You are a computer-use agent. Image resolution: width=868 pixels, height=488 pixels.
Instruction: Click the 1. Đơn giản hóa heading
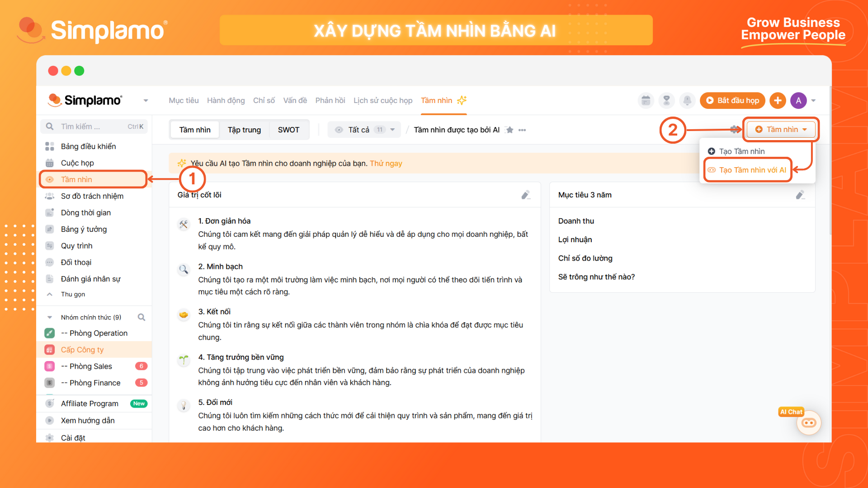[224, 221]
